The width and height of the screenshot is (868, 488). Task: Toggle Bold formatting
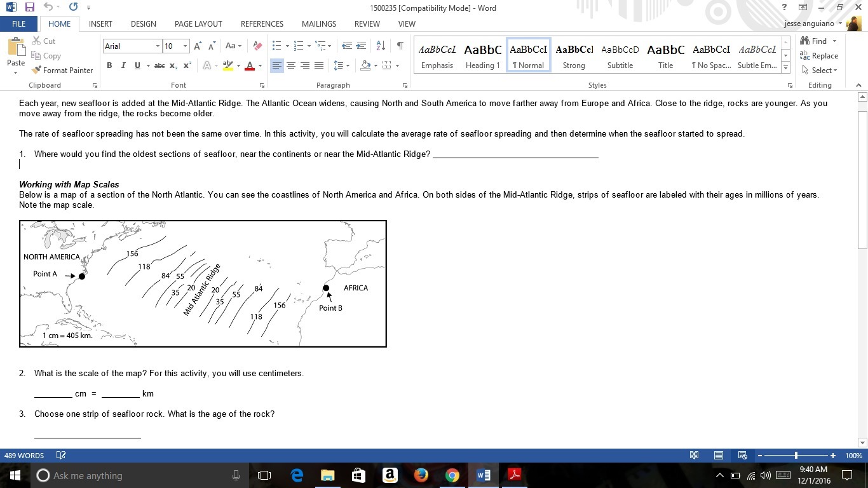coord(109,65)
